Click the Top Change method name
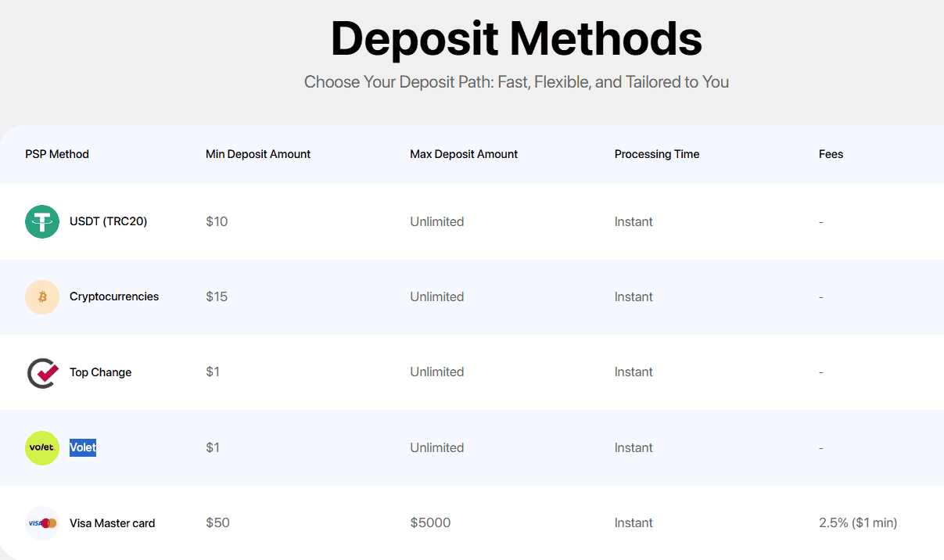Screen dimensions: 944x560 coord(100,372)
